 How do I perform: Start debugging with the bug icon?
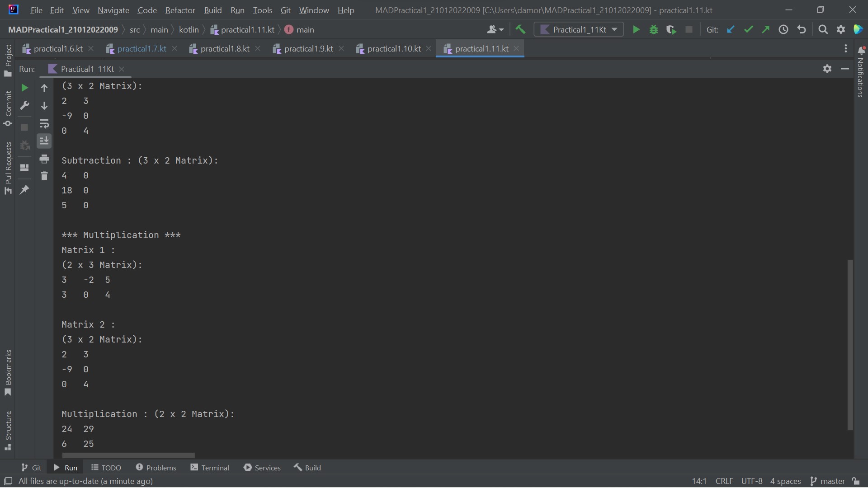tap(654, 29)
